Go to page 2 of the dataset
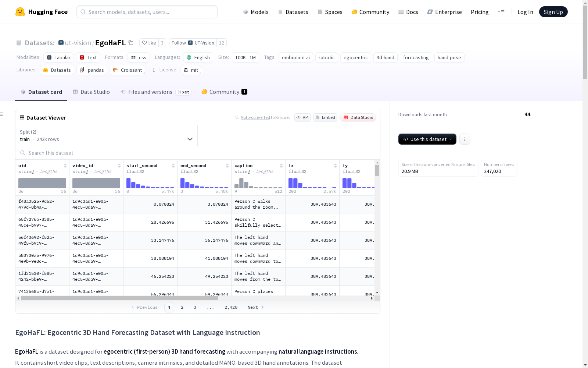The height and width of the screenshot is (368, 588). coord(182,307)
